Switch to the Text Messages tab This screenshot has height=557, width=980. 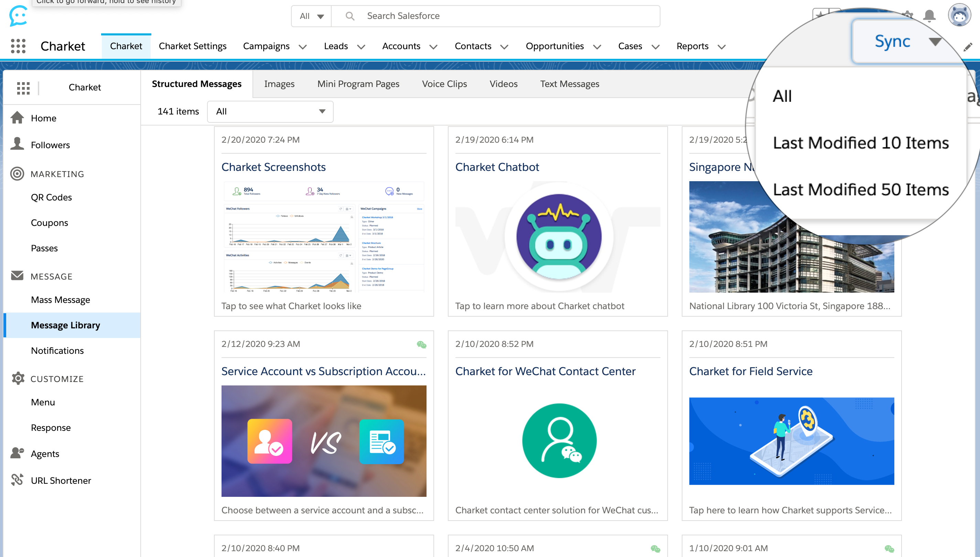click(569, 84)
